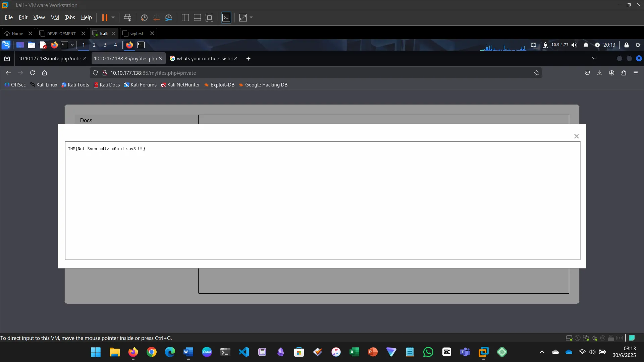Close the flag popup with X
Image resolution: width=644 pixels, height=362 pixels.
coord(577,136)
